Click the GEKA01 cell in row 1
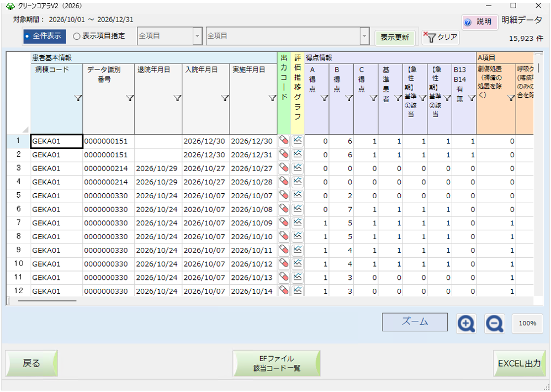Screen dimensions: 551x392 pos(56,141)
